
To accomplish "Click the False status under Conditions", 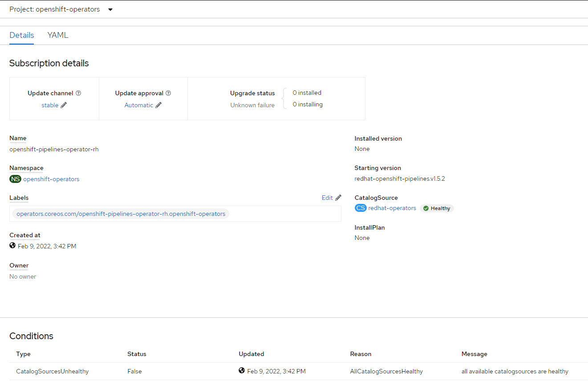I will pyautogui.click(x=134, y=371).
